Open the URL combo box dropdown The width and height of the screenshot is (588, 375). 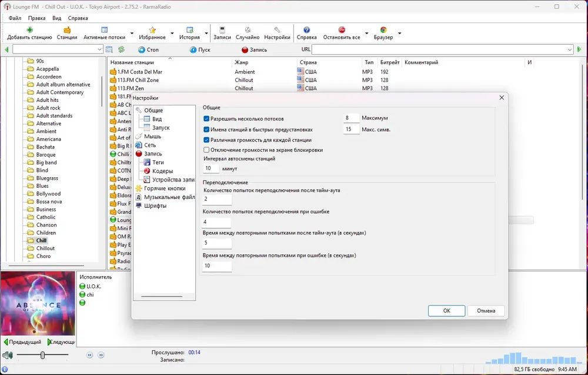[569, 49]
